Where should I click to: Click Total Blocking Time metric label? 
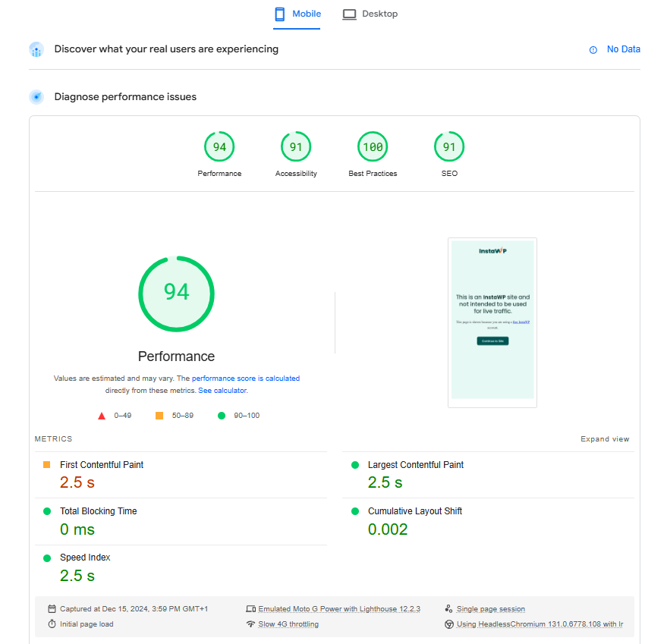click(x=98, y=511)
